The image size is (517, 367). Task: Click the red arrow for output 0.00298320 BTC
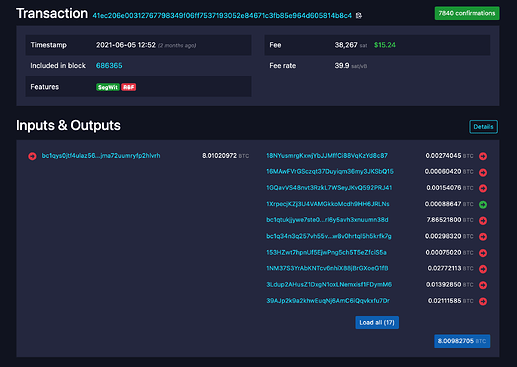(483, 237)
